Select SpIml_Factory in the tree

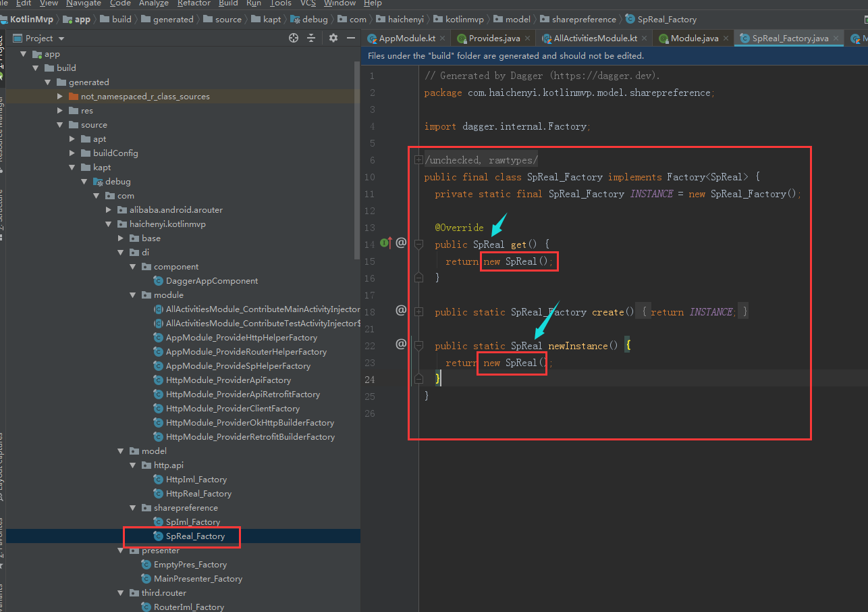click(193, 522)
